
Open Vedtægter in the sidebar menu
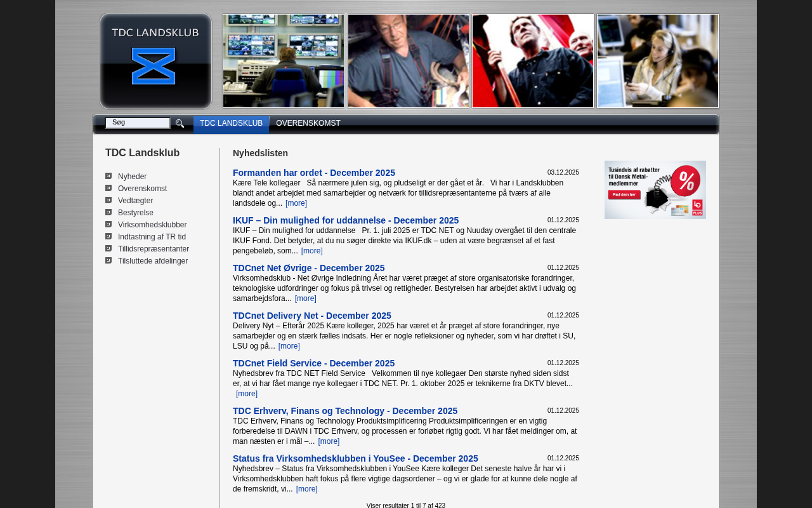tap(135, 201)
